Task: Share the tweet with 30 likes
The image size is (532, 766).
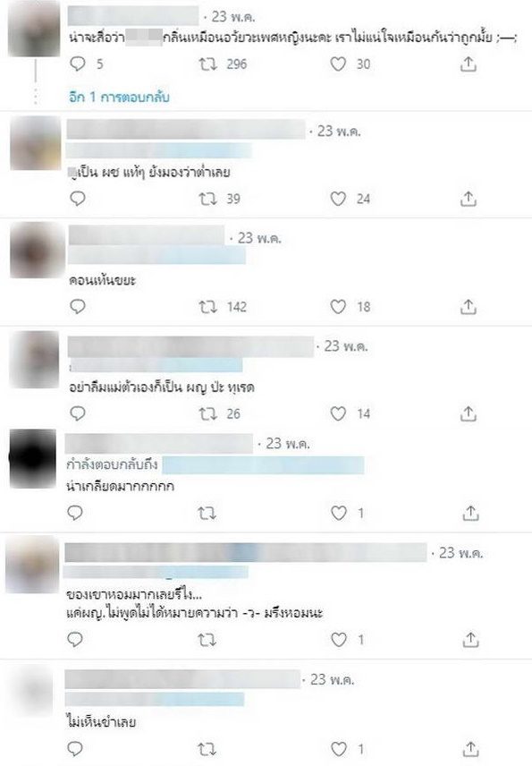Action: coord(468,64)
